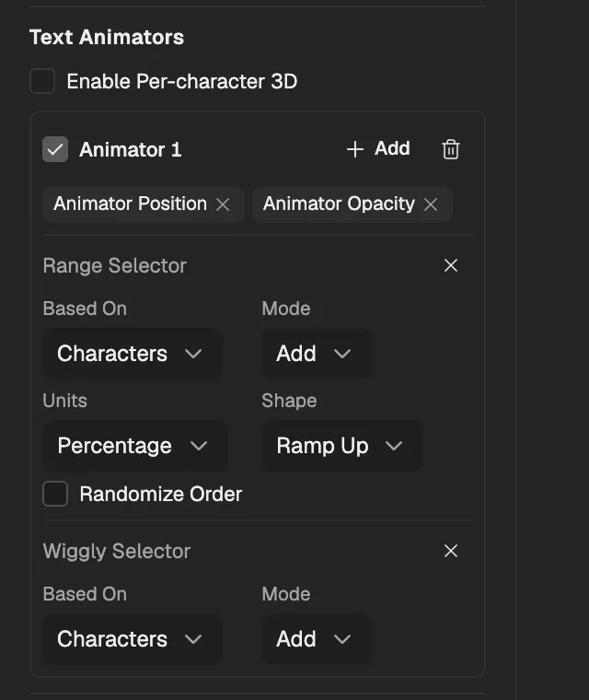Remove Animator Opacity property tag
Viewport: 589px width, 700px height.
point(431,204)
